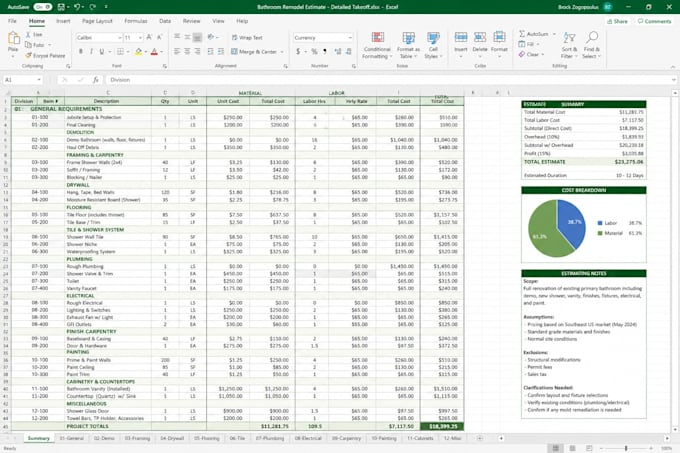The image size is (680, 453).
Task: Click the Save icon in the title bar
Action: [61, 7]
